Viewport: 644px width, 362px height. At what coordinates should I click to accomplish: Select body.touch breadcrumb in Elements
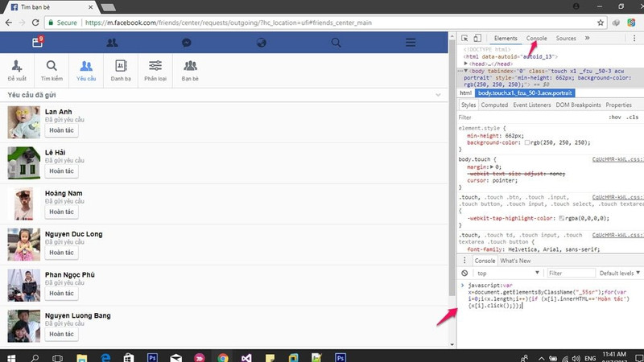click(525, 93)
